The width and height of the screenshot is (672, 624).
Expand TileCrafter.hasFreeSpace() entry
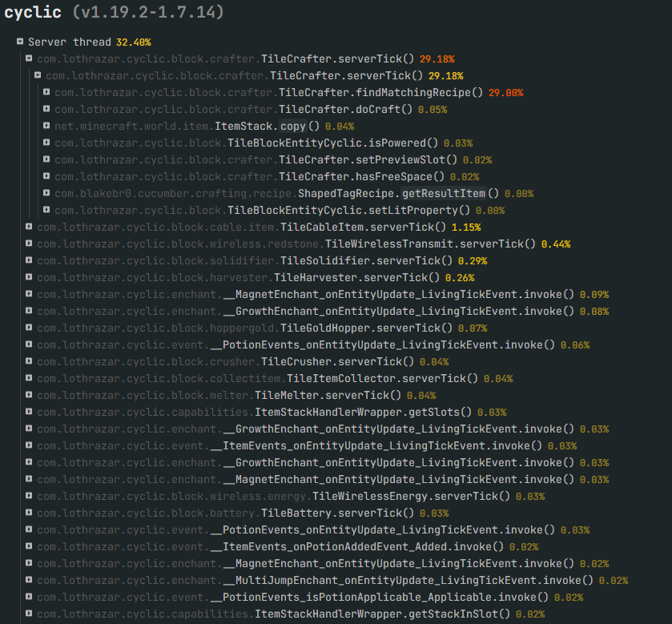click(46, 176)
